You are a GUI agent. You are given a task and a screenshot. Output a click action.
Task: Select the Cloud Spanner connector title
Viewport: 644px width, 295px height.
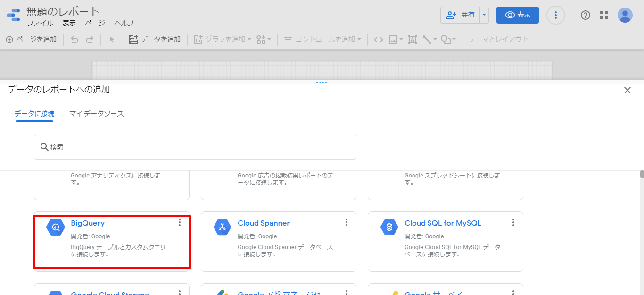(264, 223)
